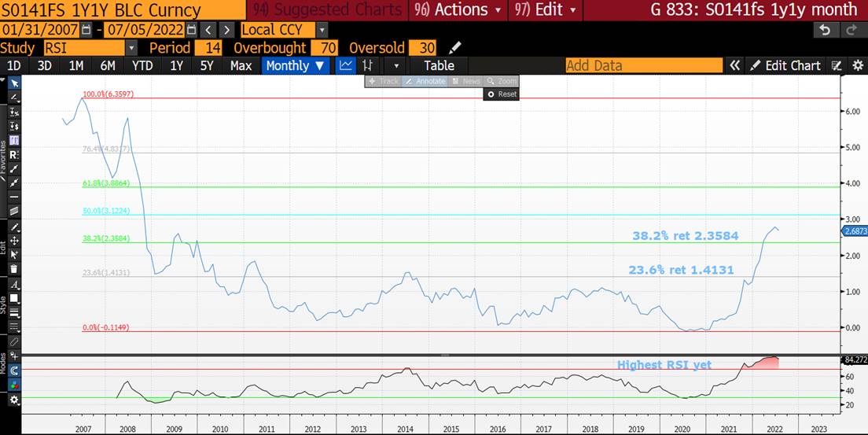Open the Table view
The width and height of the screenshot is (868, 435).
coord(439,65)
